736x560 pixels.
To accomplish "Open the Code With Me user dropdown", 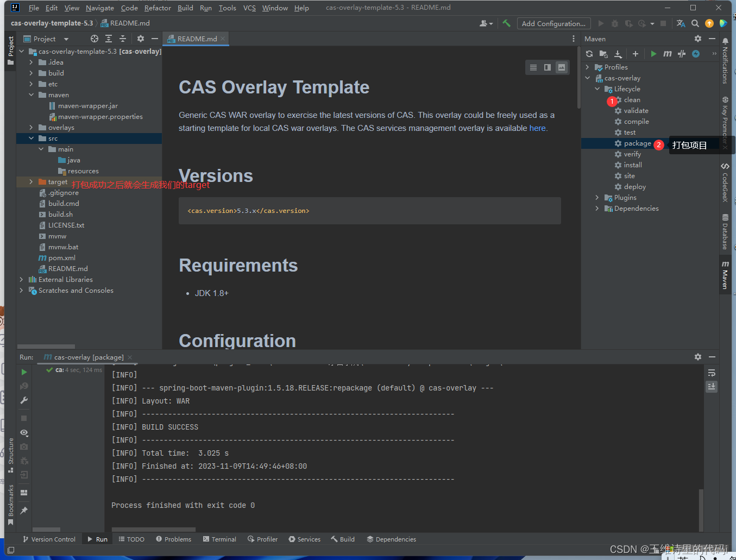I will coord(486,23).
